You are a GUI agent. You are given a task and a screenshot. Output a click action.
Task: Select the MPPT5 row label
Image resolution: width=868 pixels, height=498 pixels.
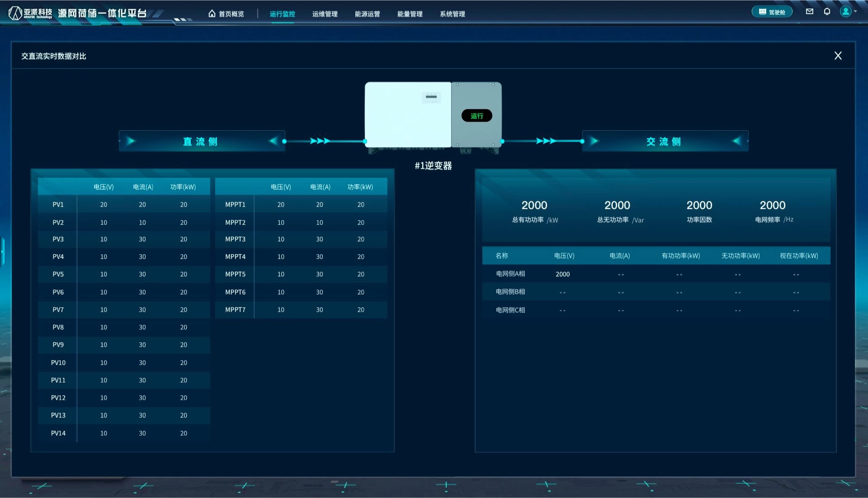pos(235,274)
